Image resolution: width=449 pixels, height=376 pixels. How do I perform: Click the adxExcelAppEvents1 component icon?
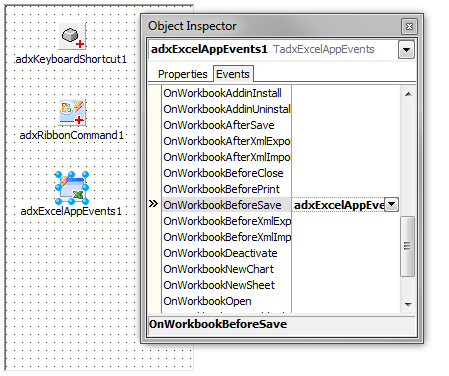click(72, 188)
